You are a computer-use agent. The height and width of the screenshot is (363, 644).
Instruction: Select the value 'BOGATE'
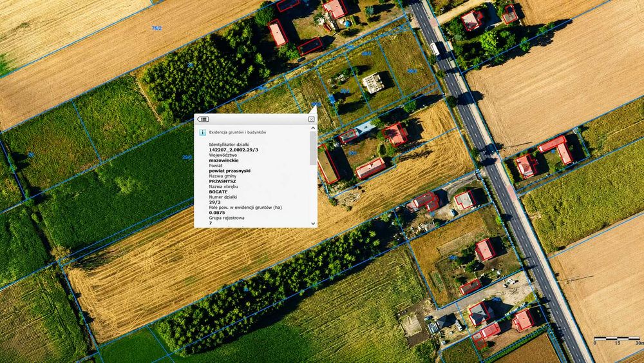pyautogui.click(x=218, y=192)
